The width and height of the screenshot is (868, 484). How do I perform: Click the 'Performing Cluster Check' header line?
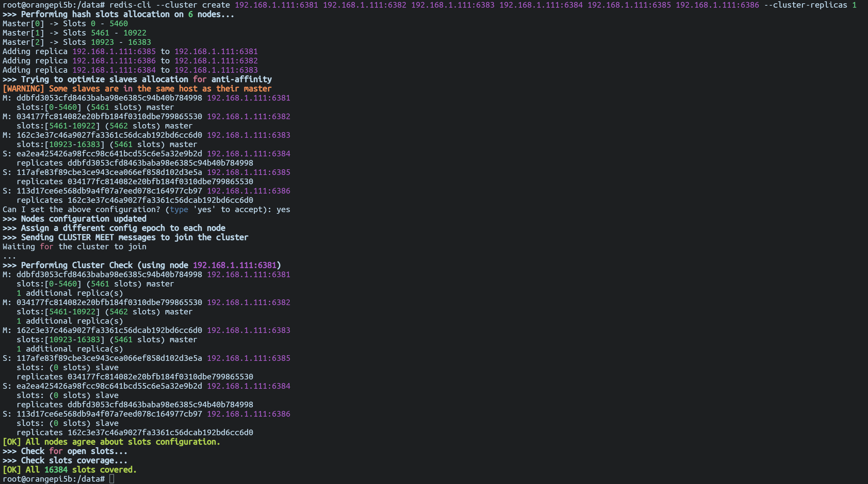pos(142,265)
